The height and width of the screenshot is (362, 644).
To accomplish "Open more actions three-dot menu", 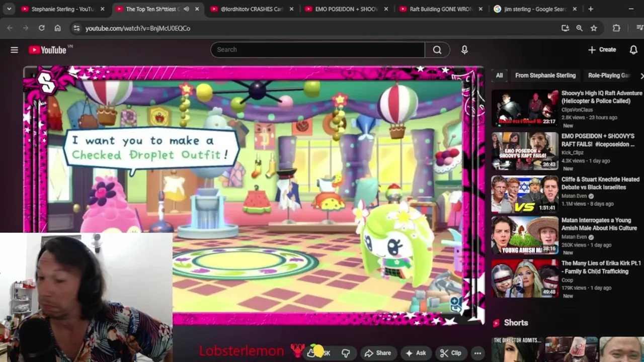I will coord(477,353).
